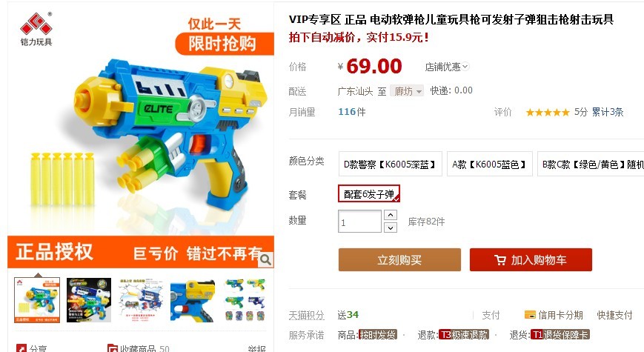Select color option D款警察【K6005深蓝】
The width and height of the screenshot is (644, 352).
pos(390,164)
